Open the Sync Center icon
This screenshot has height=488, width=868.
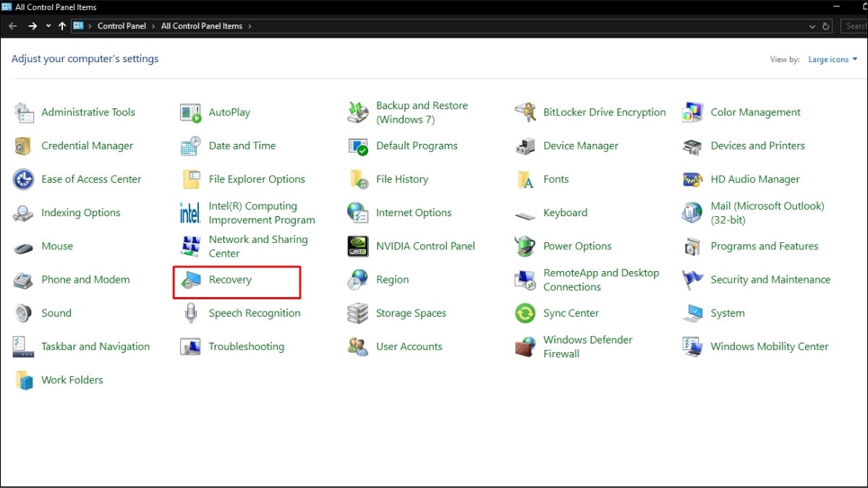point(525,314)
